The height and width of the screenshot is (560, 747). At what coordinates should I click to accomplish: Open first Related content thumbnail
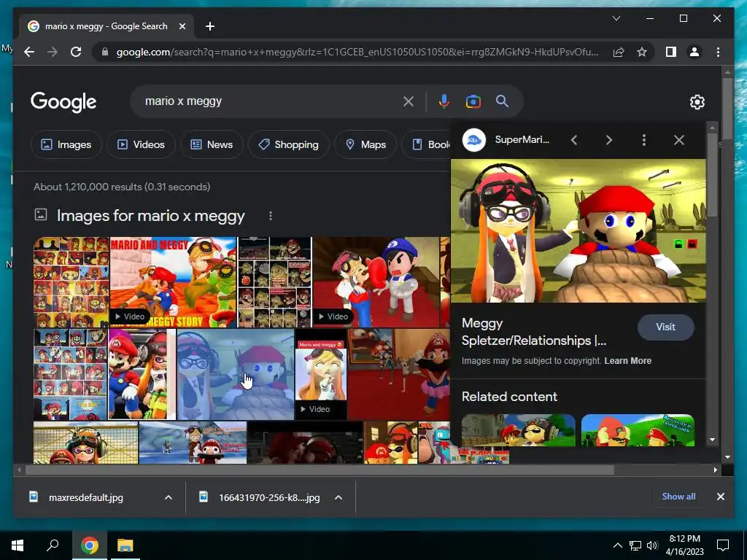pos(519,430)
